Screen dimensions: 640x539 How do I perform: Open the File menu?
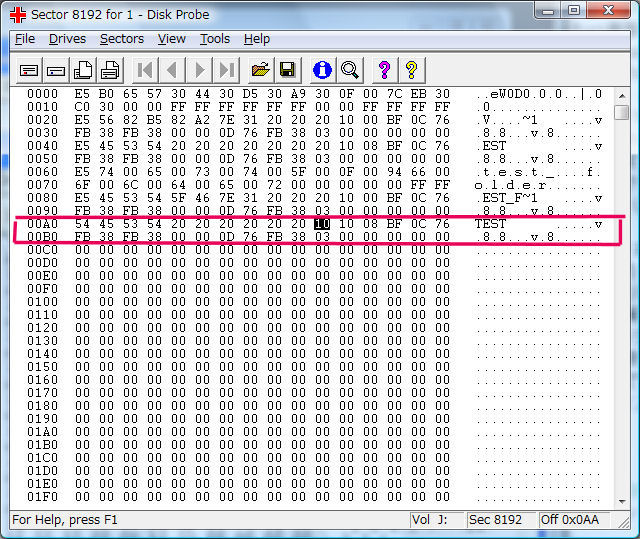pyautogui.click(x=25, y=39)
